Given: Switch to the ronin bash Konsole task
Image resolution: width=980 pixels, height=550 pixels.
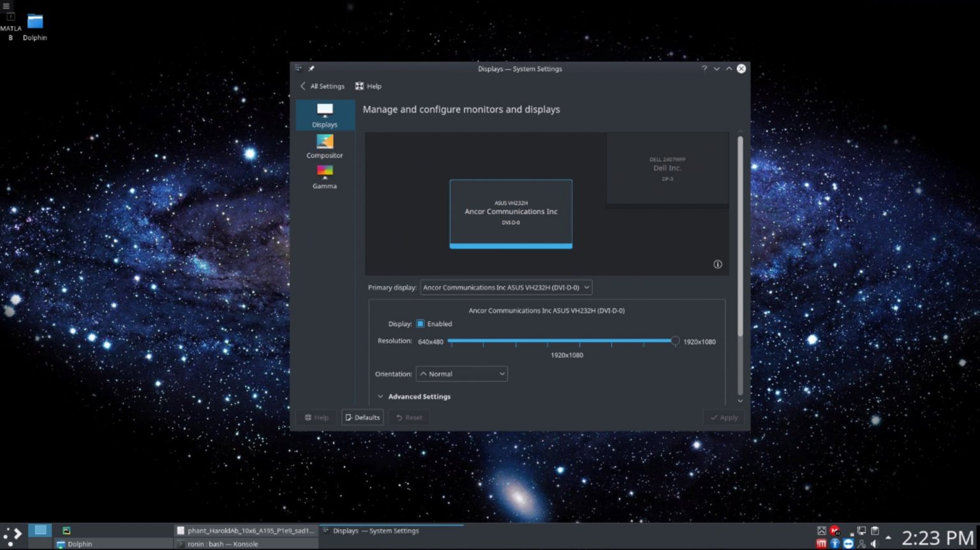Looking at the screenshot, I should pyautogui.click(x=246, y=544).
